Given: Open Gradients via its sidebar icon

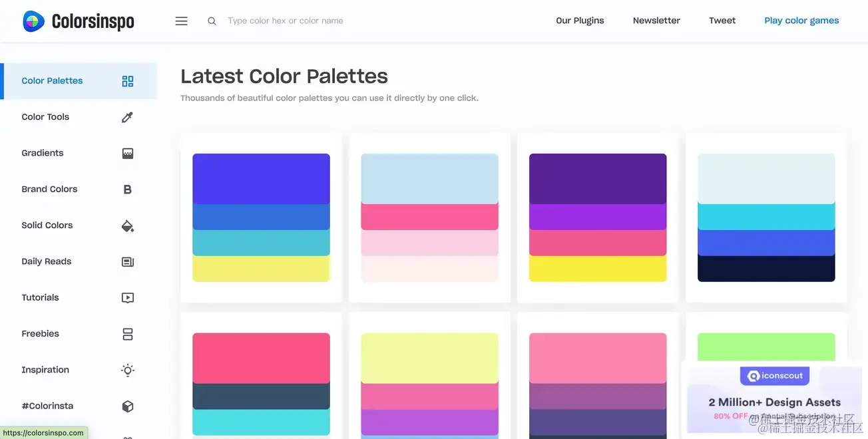Looking at the screenshot, I should pos(127,152).
